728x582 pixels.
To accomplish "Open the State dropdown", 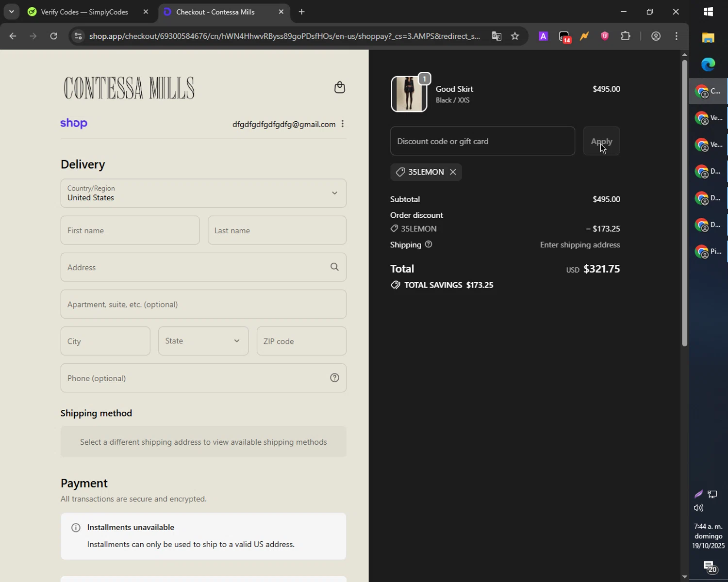I will (x=203, y=341).
